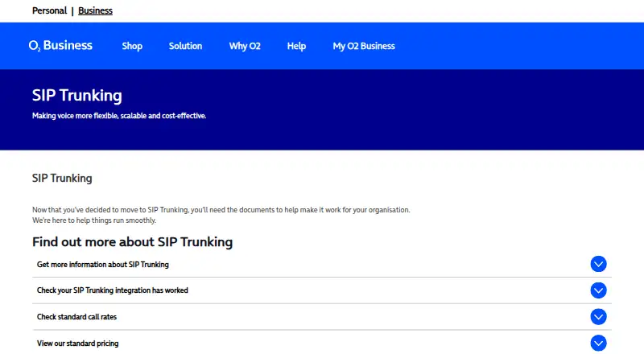Click the smaller 'SIP Trunking' section heading
The width and height of the screenshot is (644, 354).
pyautogui.click(x=62, y=179)
